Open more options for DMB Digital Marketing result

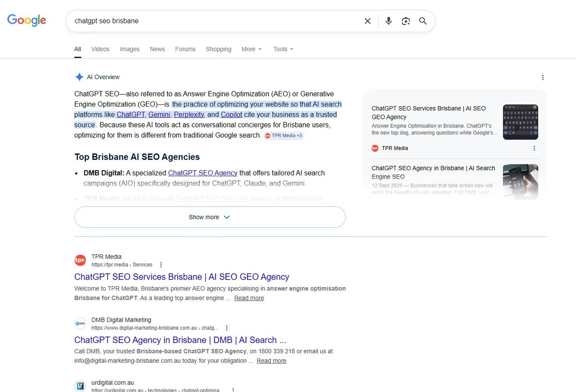coord(227,328)
